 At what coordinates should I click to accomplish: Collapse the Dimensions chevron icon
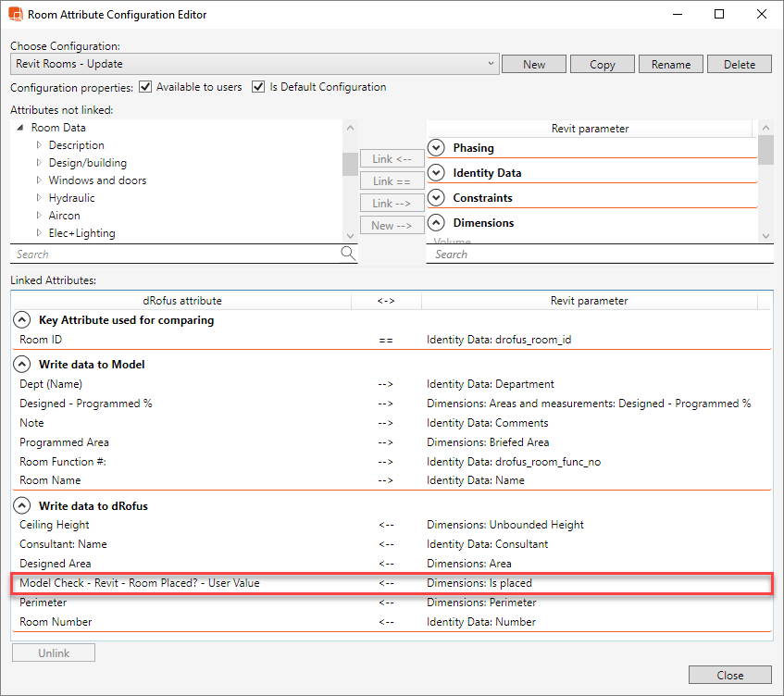point(435,222)
